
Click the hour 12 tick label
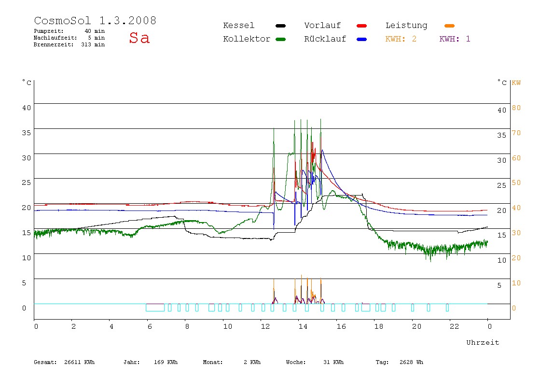coord(265,327)
